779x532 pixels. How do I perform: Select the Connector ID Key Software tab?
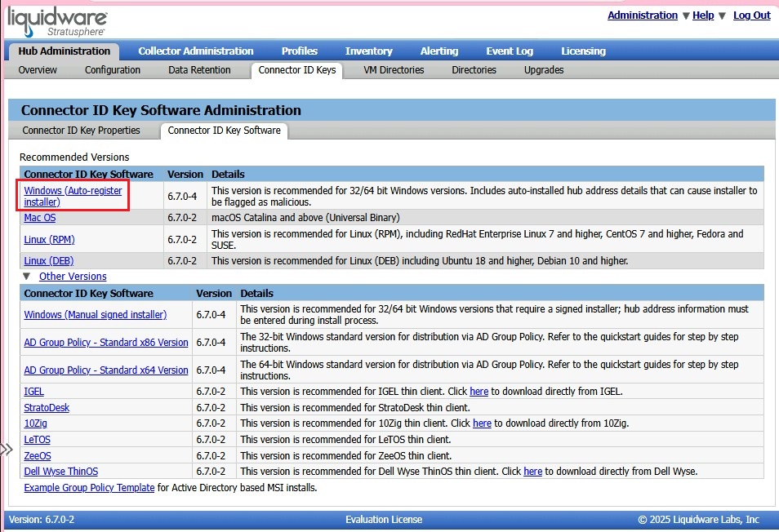(224, 131)
